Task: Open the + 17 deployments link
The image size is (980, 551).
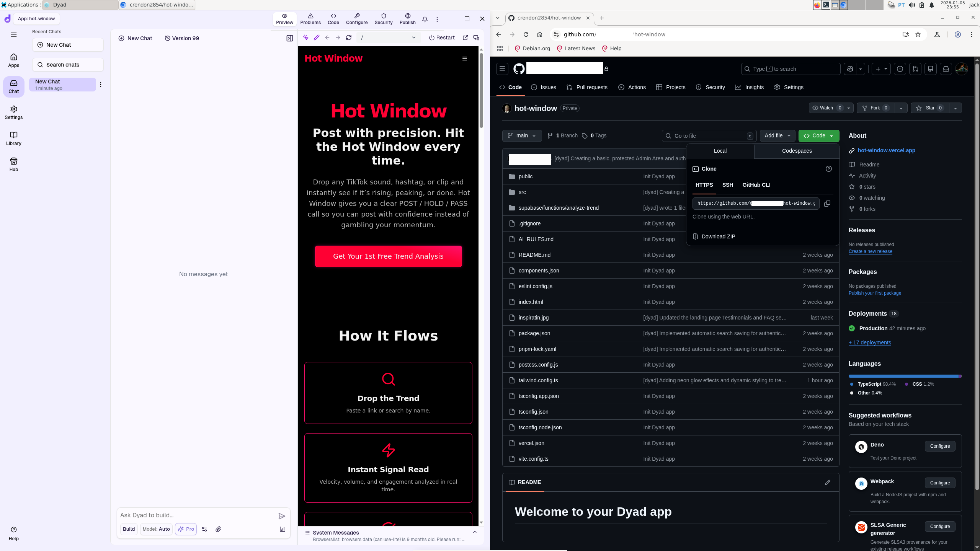Action: (870, 342)
